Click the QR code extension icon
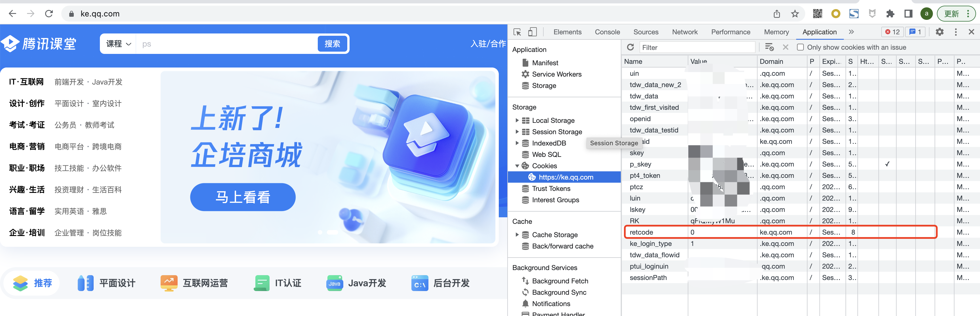Image resolution: width=980 pixels, height=316 pixels. (x=817, y=14)
